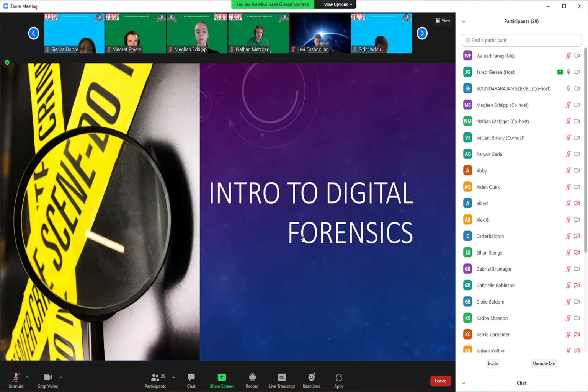Select Kerrie Carpenter participant row
The width and height of the screenshot is (588, 392).
coord(522,335)
